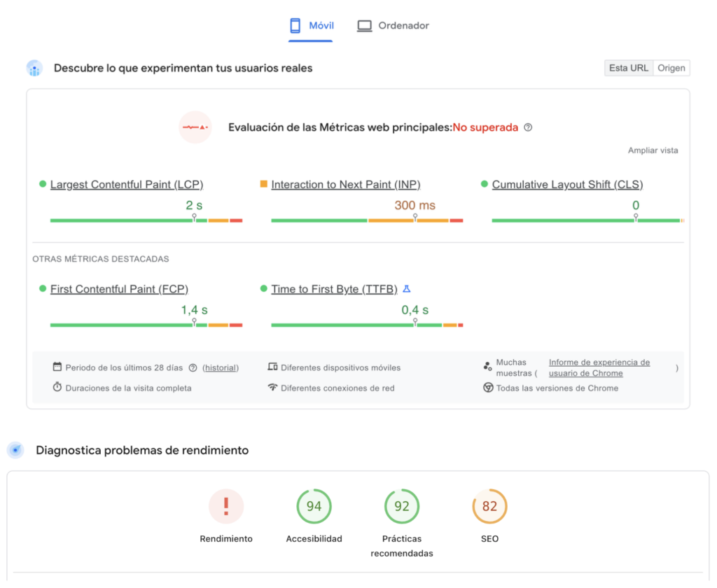Image resolution: width=717 pixels, height=588 pixels.
Task: Open the SEO score 82 gauge
Action: click(x=489, y=506)
